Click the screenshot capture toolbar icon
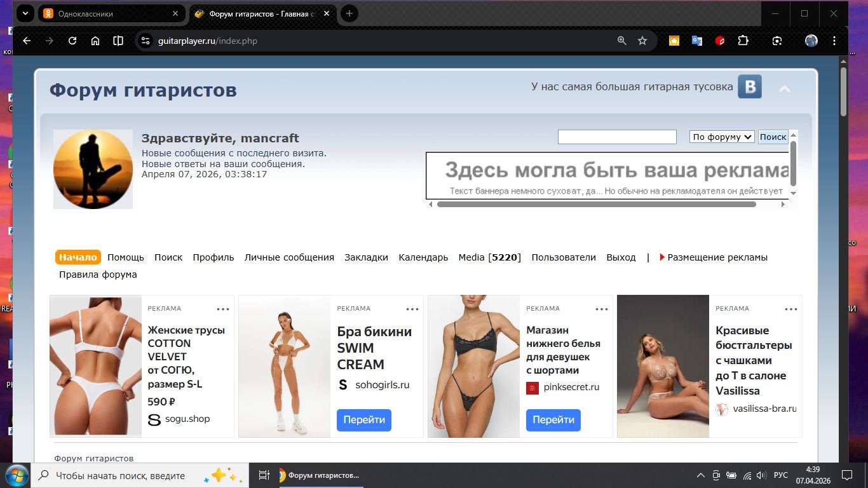The image size is (868, 488). click(777, 41)
